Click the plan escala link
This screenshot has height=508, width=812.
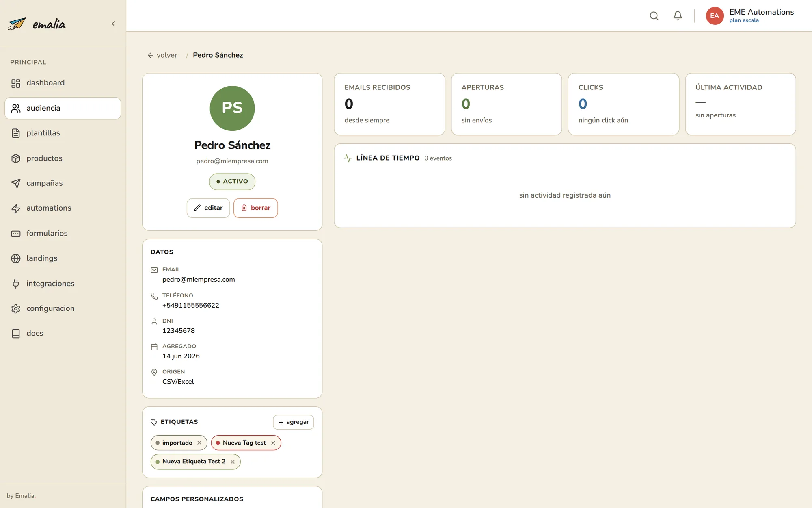744,20
